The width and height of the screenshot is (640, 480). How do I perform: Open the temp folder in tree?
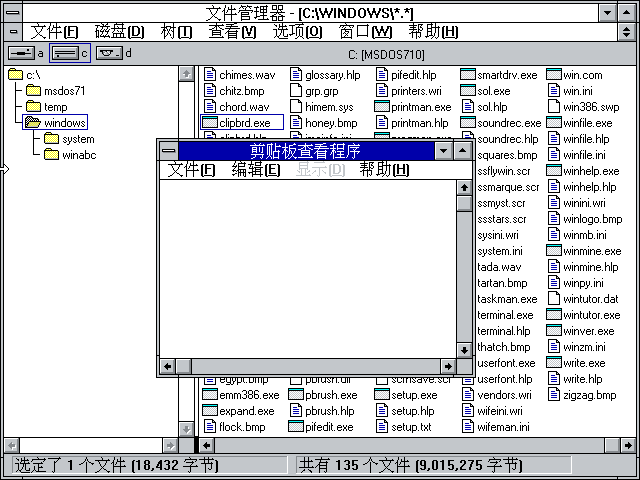pos(47,107)
